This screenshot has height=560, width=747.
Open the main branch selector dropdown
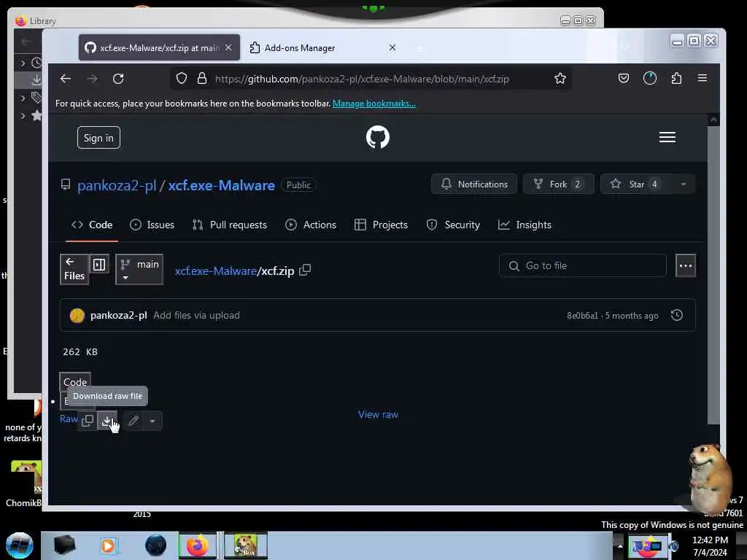[139, 270]
